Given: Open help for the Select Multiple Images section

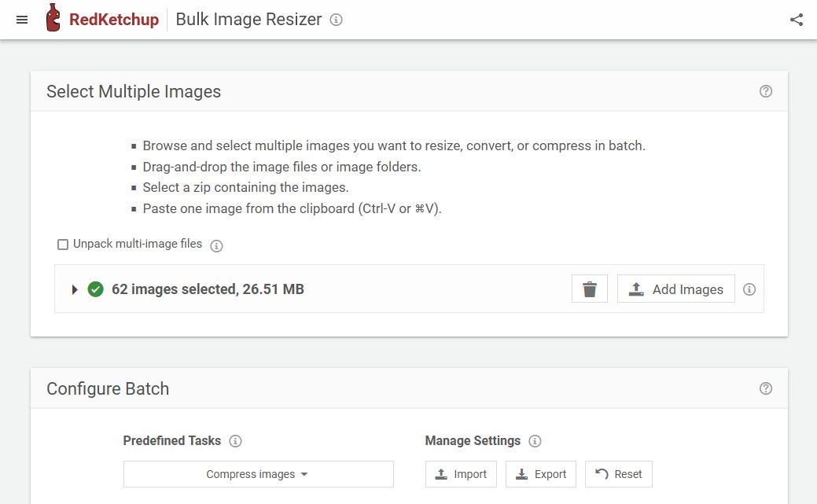Looking at the screenshot, I should (765, 91).
